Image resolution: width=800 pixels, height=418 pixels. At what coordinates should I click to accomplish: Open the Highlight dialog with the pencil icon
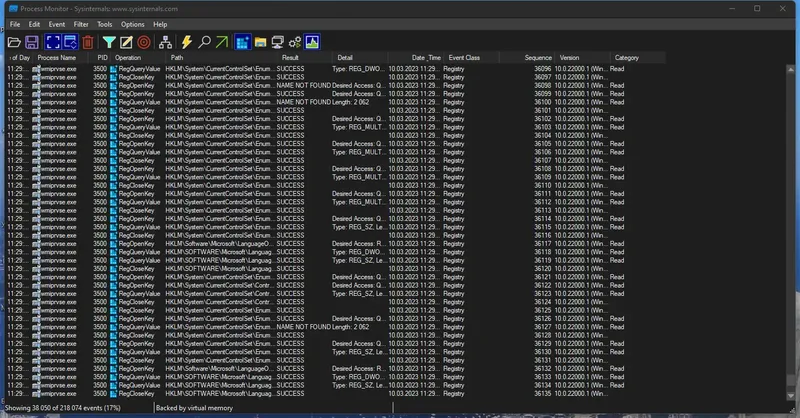pyautogui.click(x=126, y=42)
